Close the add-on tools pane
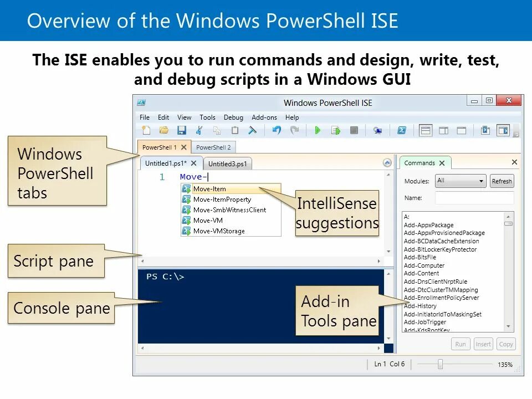Screen dimensions: 532x399 pos(514,162)
